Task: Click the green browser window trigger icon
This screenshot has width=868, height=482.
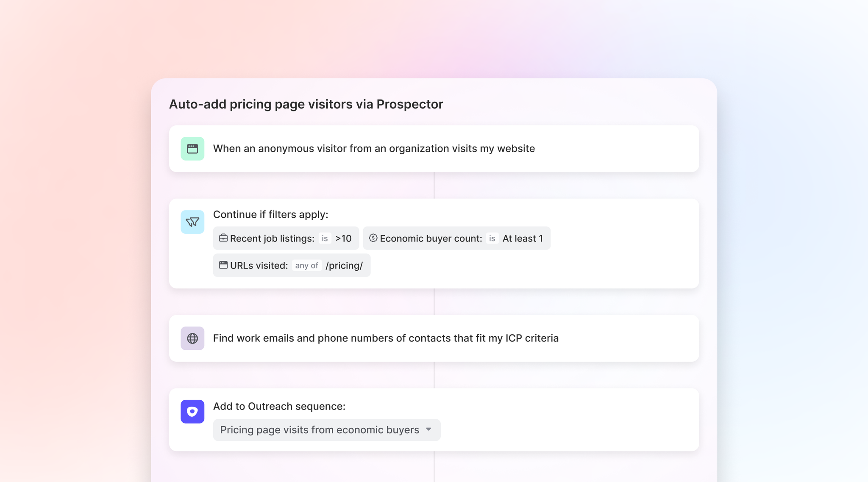Action: [192, 149]
